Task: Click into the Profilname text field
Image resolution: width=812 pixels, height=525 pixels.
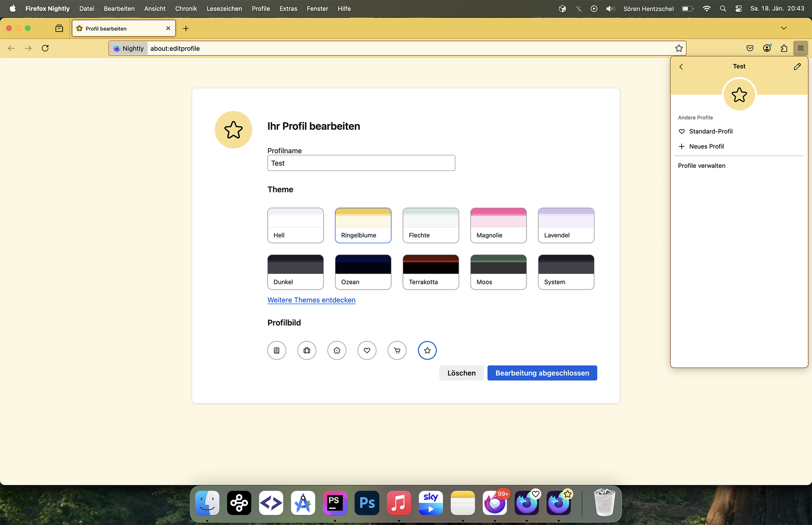Action: (x=361, y=163)
